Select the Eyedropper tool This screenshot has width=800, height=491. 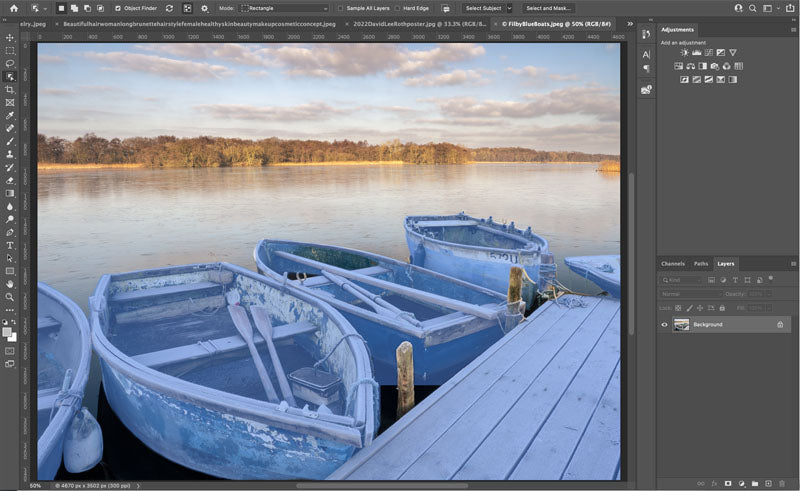point(10,115)
